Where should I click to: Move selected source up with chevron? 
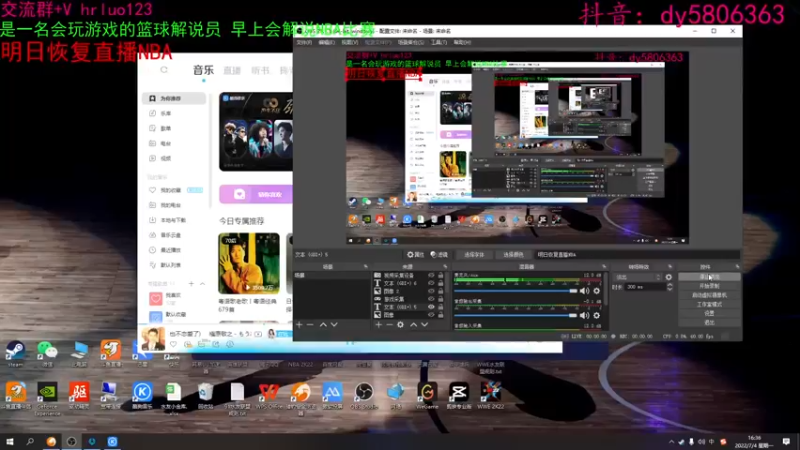(x=413, y=324)
